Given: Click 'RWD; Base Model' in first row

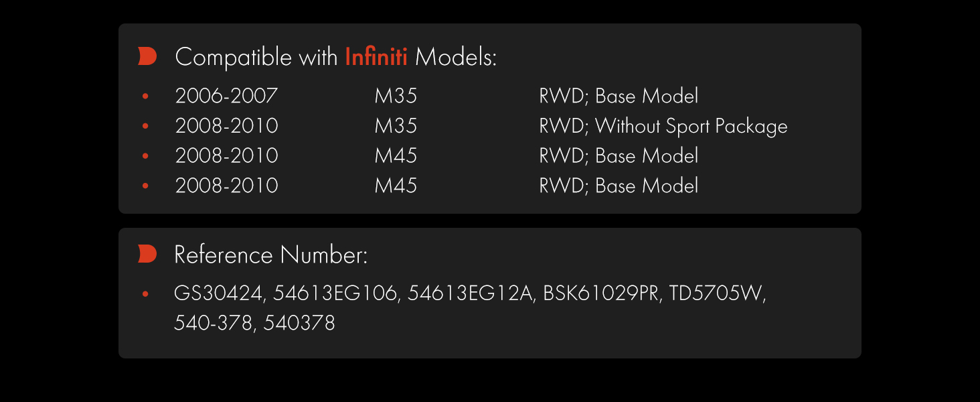Looking at the screenshot, I should coord(619,96).
